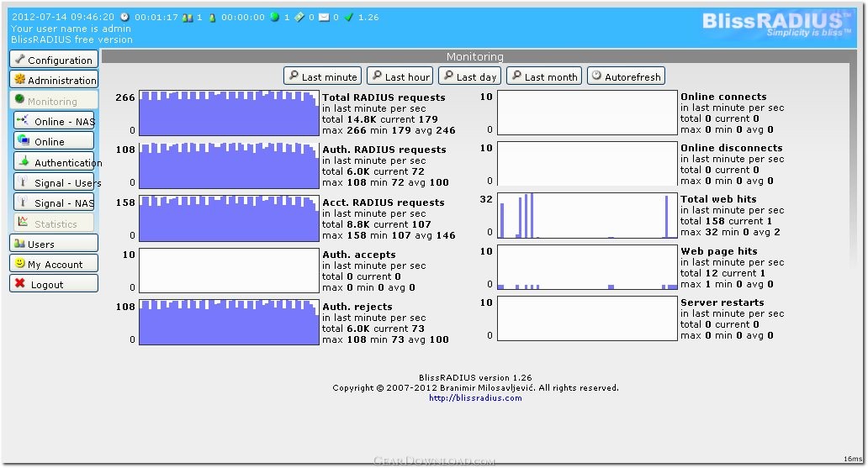Click the Auth. RADIUS requests graph
Image resolution: width=868 pixels, height=468 pixels.
tap(229, 165)
